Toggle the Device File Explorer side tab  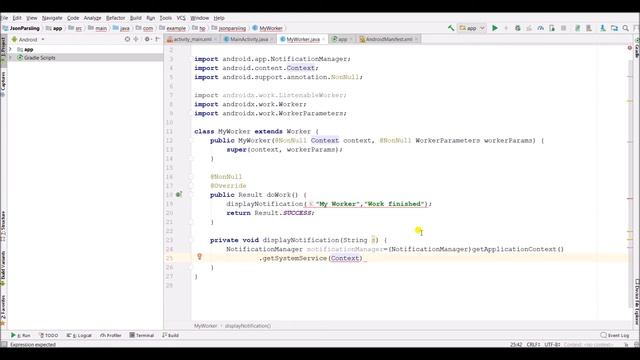point(637,302)
